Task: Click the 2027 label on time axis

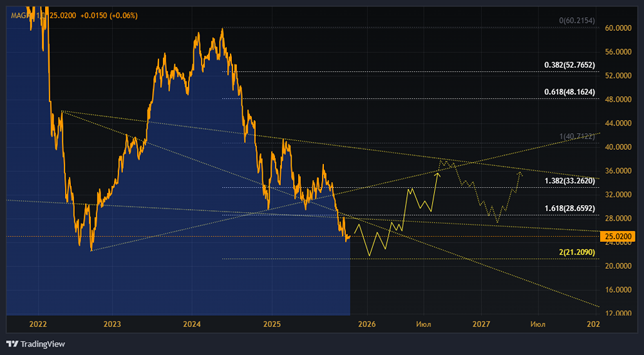Action: 481,324
